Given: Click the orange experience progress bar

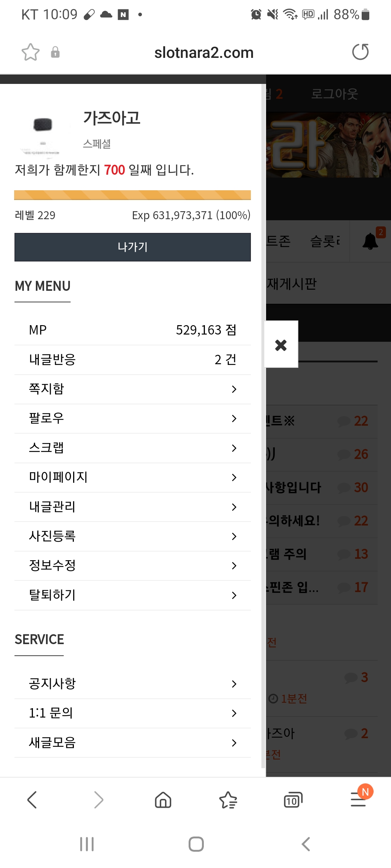Looking at the screenshot, I should point(133,195).
